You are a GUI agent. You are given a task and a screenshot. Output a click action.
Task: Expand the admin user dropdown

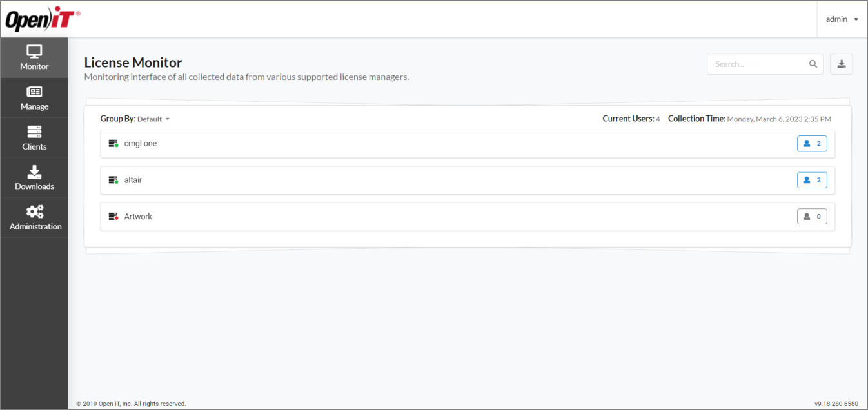coord(842,19)
